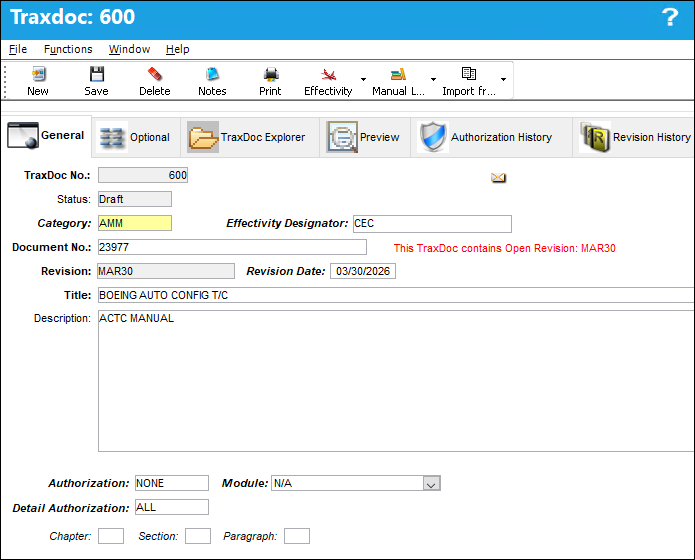This screenshot has height=560, width=695.
Task: Open the Functions menu
Action: (68, 49)
